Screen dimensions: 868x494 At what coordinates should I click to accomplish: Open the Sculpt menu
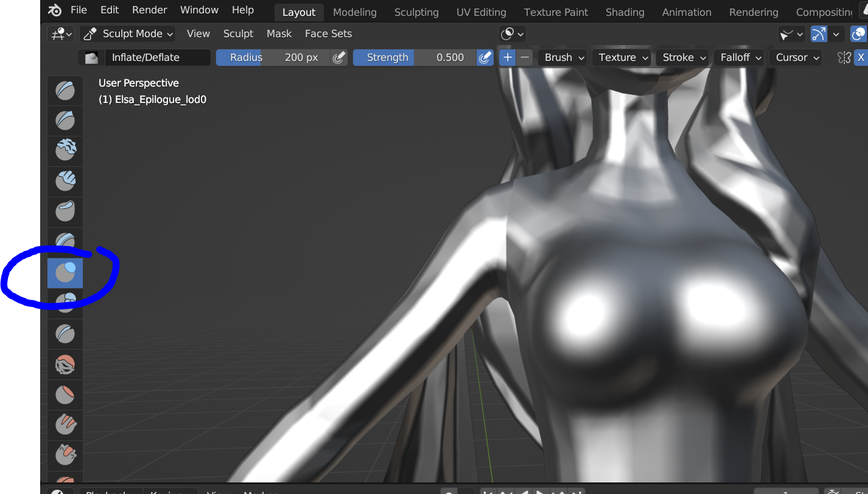pyautogui.click(x=238, y=34)
